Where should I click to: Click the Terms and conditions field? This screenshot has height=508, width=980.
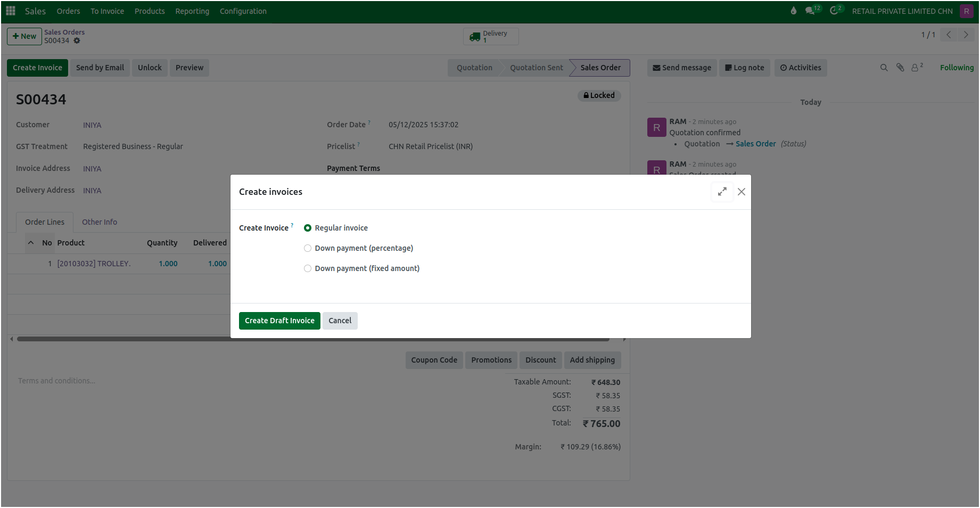pyautogui.click(x=56, y=380)
